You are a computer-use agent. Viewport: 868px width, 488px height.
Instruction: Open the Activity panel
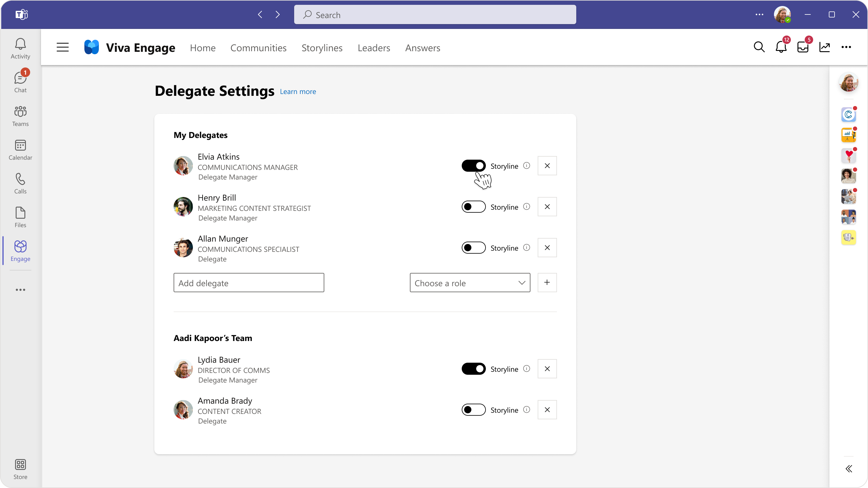20,48
